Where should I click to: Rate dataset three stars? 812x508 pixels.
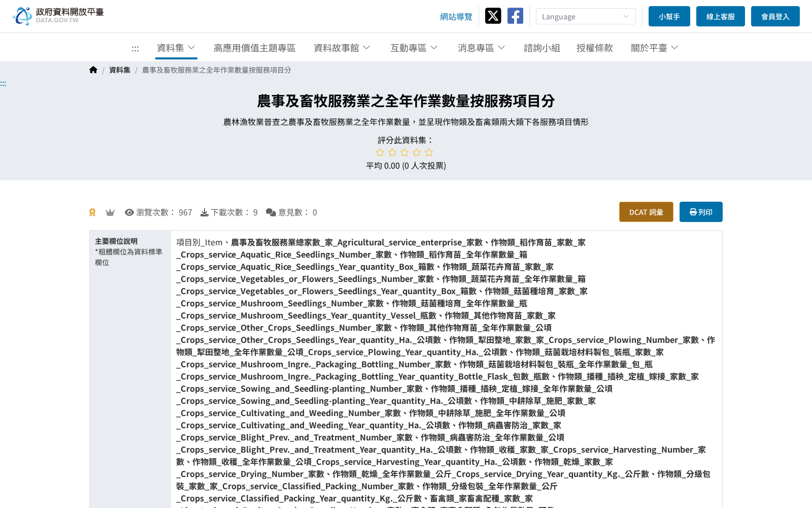[404, 152]
